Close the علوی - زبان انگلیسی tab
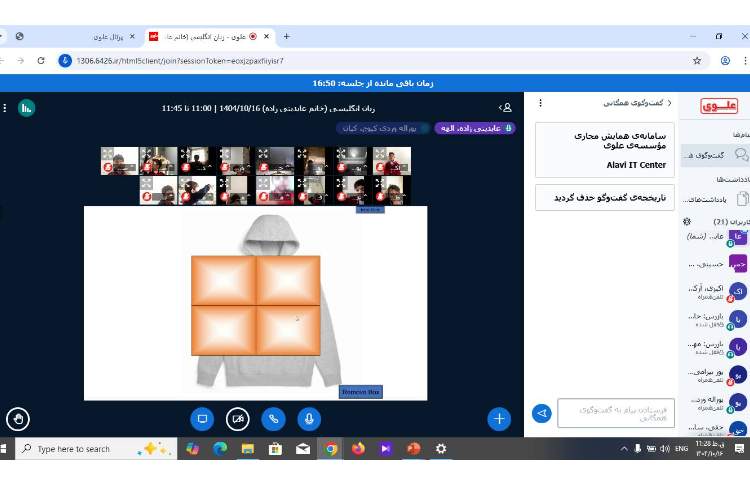750x480 pixels. (x=266, y=36)
